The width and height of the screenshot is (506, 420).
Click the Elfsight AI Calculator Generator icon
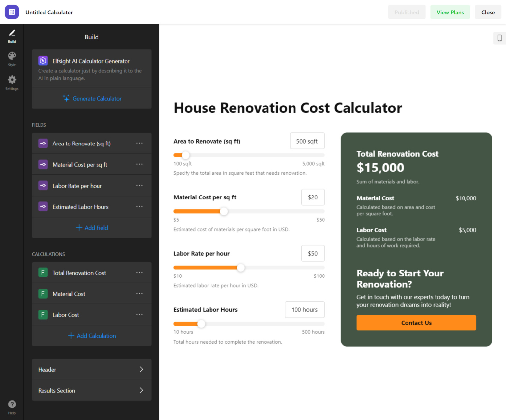[43, 61]
